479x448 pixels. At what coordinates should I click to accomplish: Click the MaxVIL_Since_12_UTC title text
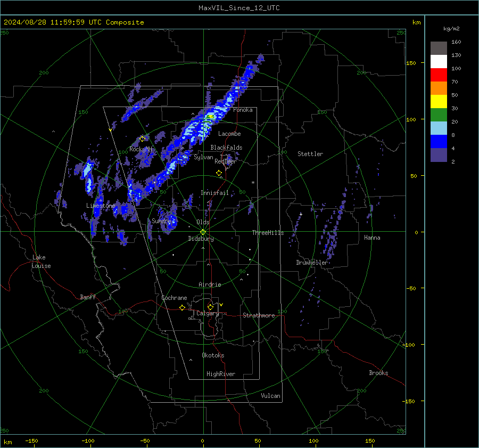pos(239,8)
